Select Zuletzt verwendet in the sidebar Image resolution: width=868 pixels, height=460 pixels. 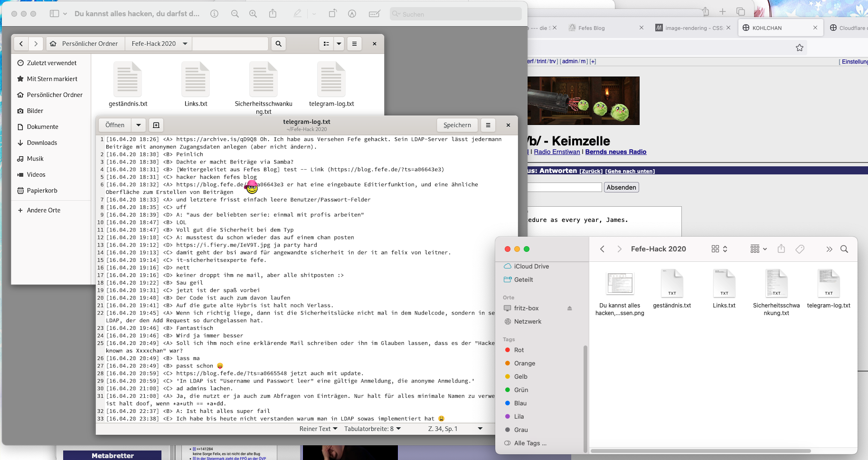(x=51, y=63)
